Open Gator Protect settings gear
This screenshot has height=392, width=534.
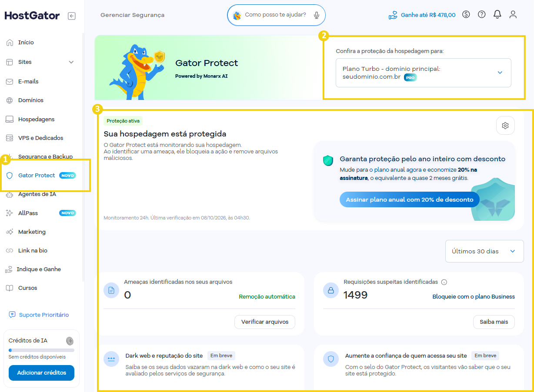(x=505, y=126)
